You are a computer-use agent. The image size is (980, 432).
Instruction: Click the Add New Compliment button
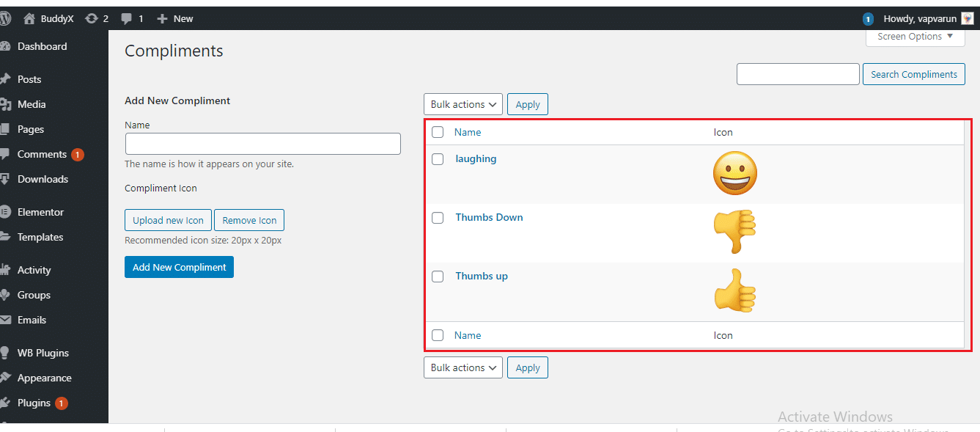coord(179,266)
